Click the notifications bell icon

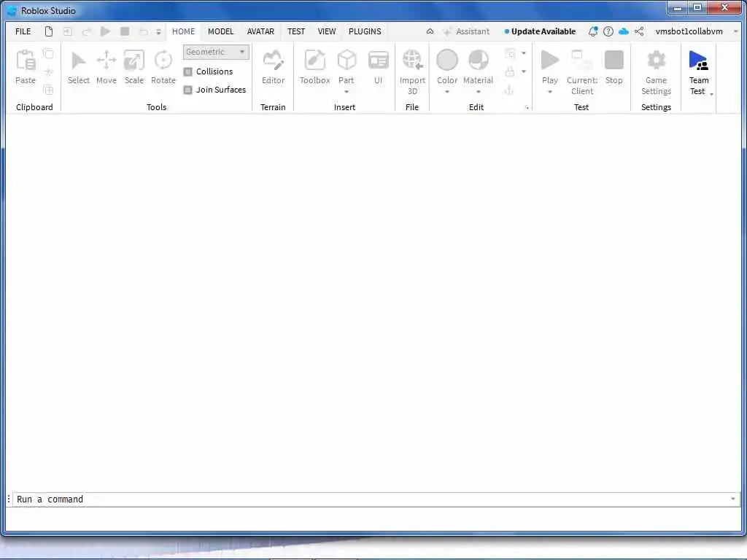pyautogui.click(x=592, y=31)
